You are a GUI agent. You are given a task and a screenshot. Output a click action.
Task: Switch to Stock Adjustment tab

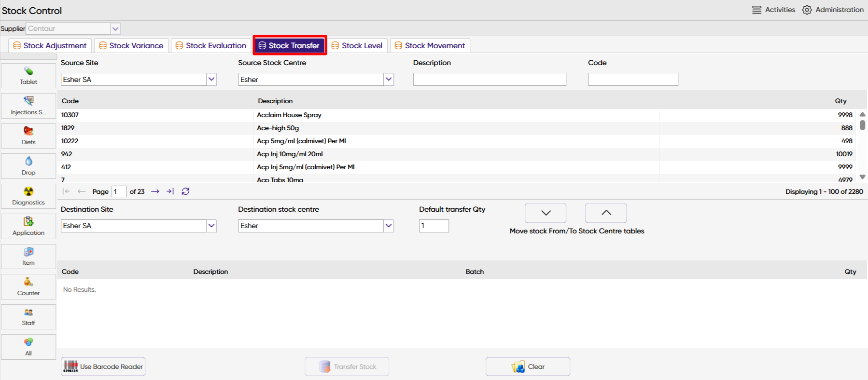click(x=50, y=45)
